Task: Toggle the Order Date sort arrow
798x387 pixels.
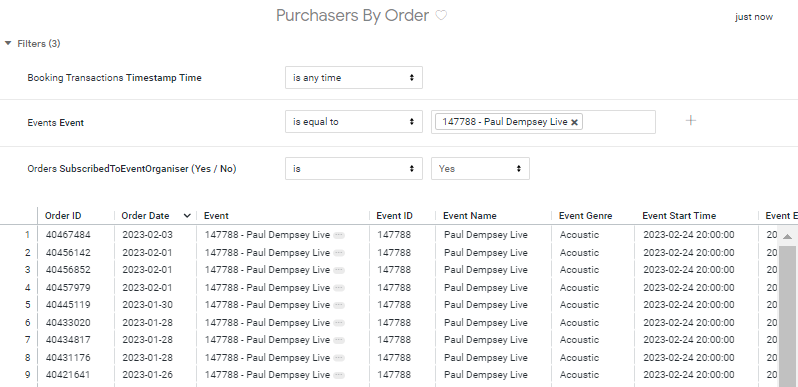Action: tap(187, 216)
